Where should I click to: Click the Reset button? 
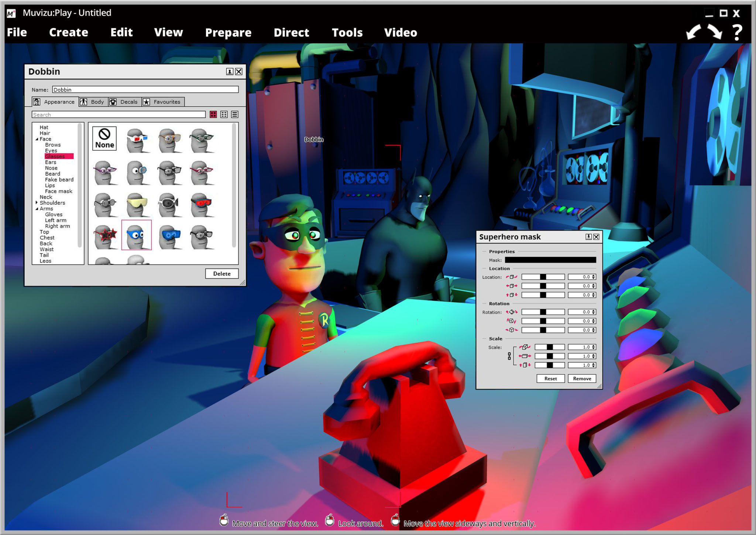pyautogui.click(x=550, y=378)
